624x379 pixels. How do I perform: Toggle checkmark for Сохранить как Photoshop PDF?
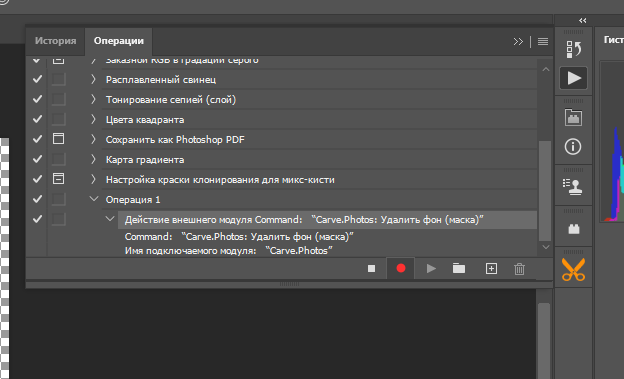coord(37,139)
